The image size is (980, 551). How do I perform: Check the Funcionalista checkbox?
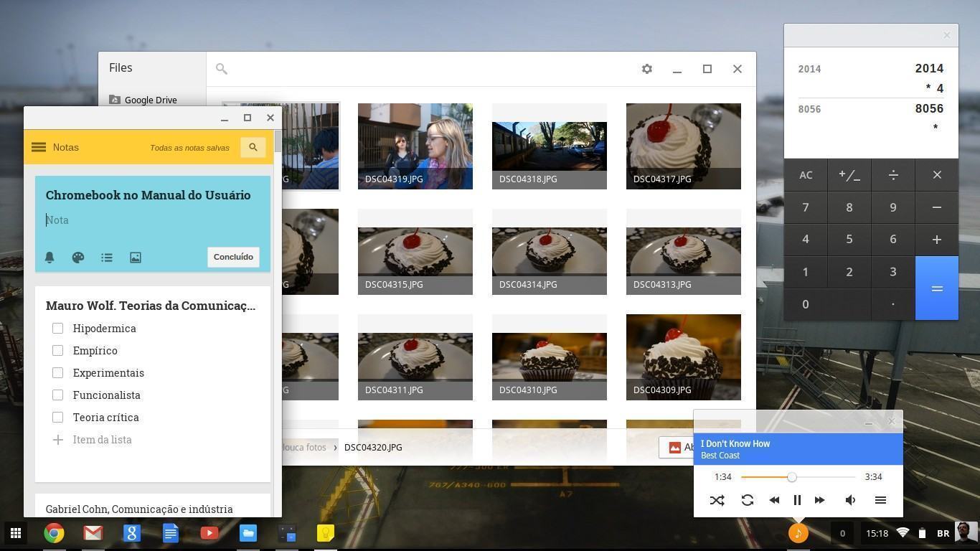tap(58, 395)
